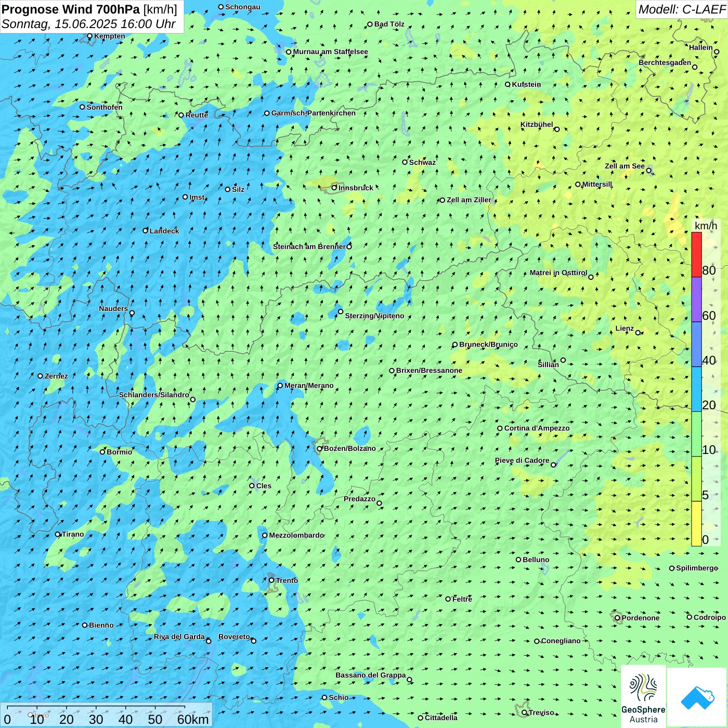This screenshot has height=728, width=728.
Task: Click the title 'Prognose Wind 700hPa'
Action: pyautogui.click(x=71, y=9)
